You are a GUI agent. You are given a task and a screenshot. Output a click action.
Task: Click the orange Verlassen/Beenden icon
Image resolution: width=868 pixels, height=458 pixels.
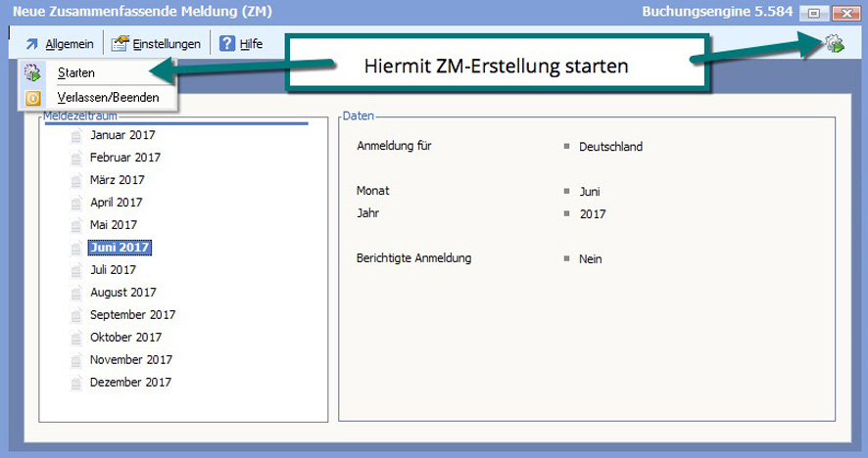point(32,98)
